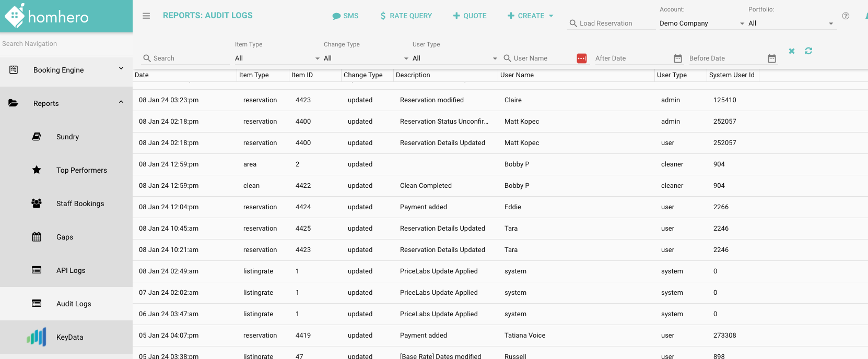Viewport: 868px width, 359px height.
Task: Click the refresh audit logs icon
Action: 808,51
